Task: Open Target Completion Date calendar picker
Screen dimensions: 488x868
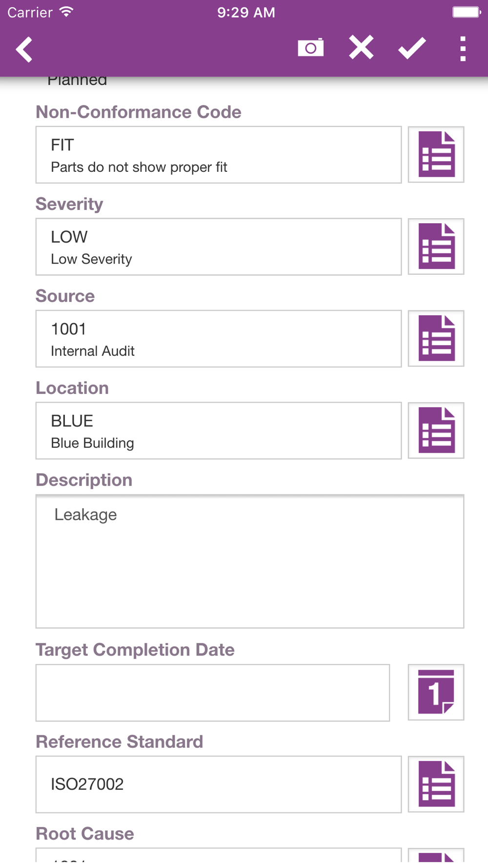Action: pyautogui.click(x=436, y=692)
